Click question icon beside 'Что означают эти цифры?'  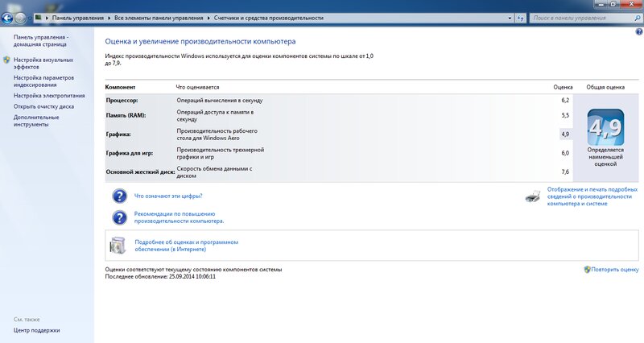(119, 196)
